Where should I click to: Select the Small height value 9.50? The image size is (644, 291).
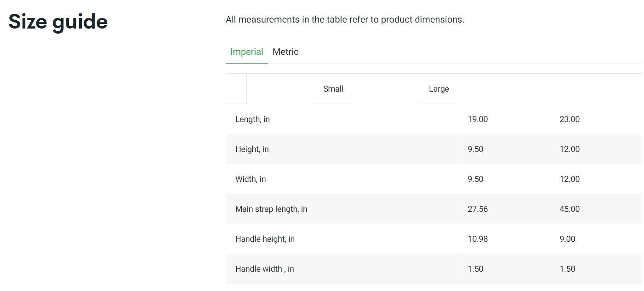pos(475,149)
